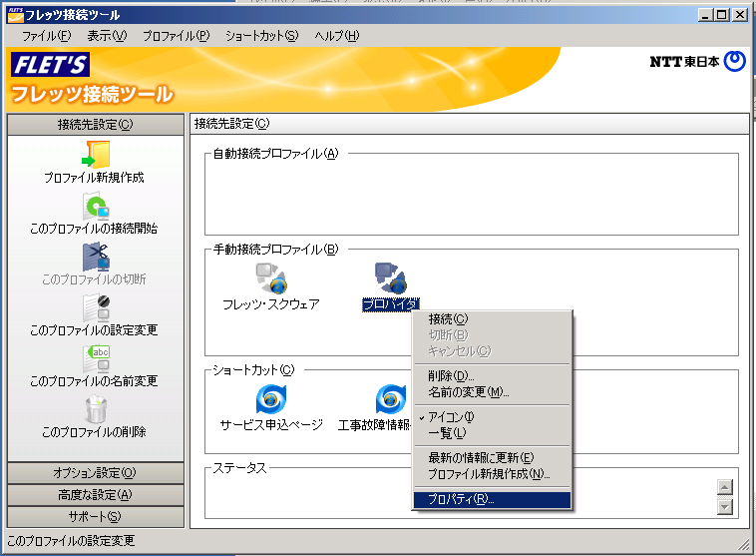
Task: Click the このプロファイルの削除 trash icon
Action: click(96, 409)
